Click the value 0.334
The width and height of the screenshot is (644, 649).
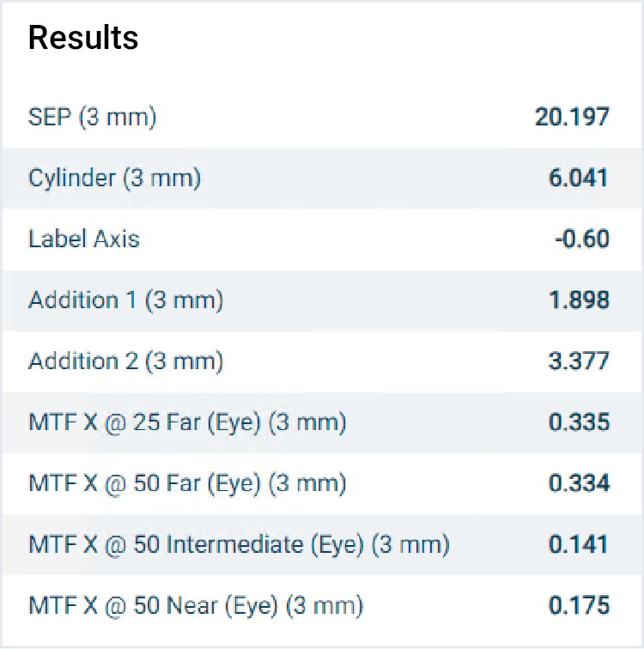[578, 483]
